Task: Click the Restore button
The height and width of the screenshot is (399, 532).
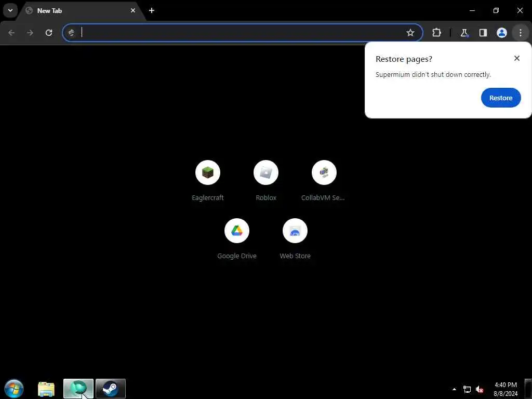Action: pyautogui.click(x=501, y=98)
